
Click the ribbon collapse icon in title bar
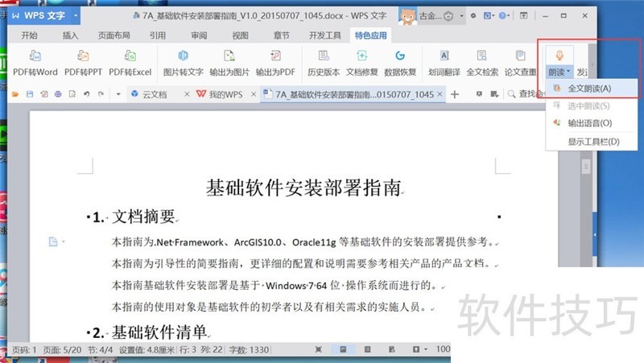click(x=524, y=15)
